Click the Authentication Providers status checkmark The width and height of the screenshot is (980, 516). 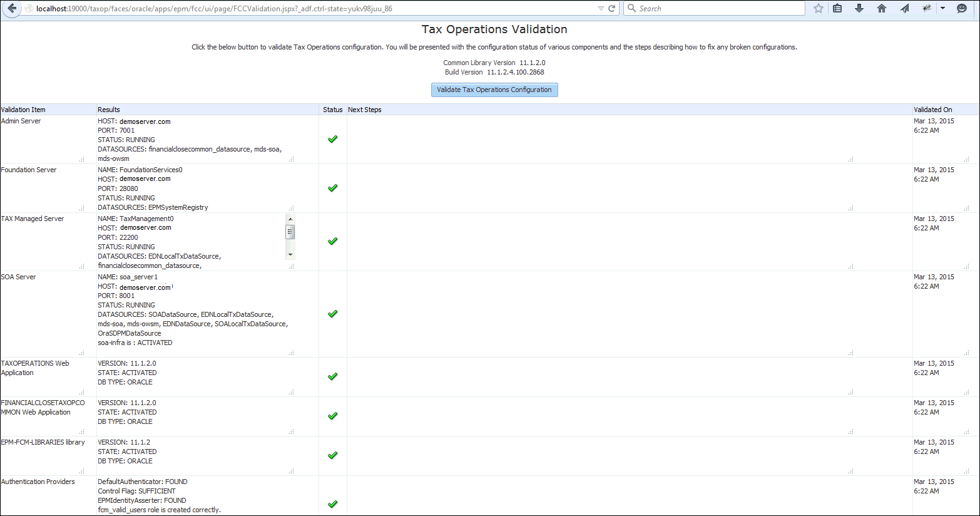(x=333, y=504)
